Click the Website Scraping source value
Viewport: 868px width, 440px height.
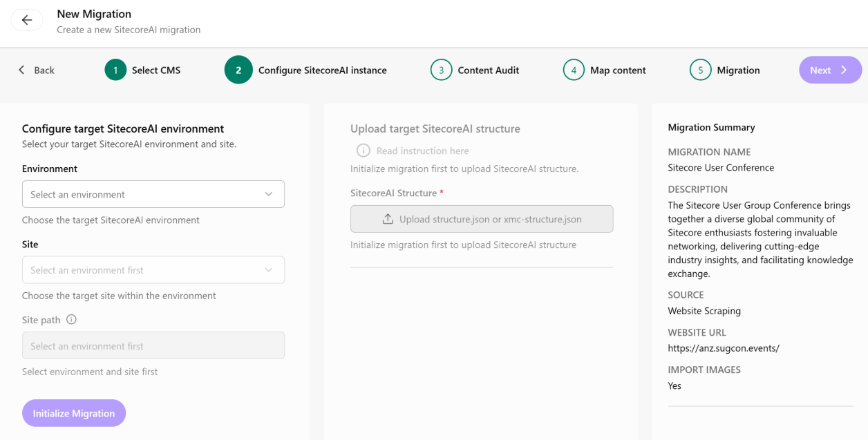tap(704, 311)
